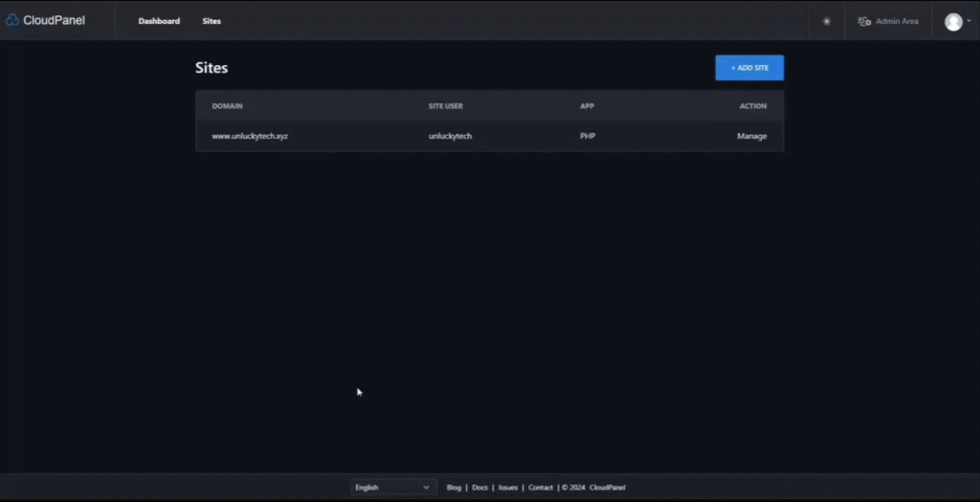The width and height of the screenshot is (980, 502).
Task: Expand the caret beside user avatar
Action: pyautogui.click(x=969, y=21)
